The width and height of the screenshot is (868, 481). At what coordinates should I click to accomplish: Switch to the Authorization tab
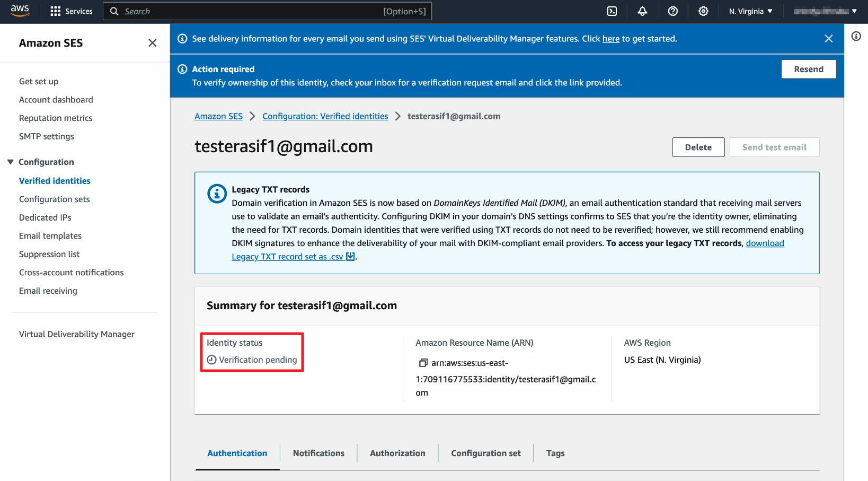(397, 453)
